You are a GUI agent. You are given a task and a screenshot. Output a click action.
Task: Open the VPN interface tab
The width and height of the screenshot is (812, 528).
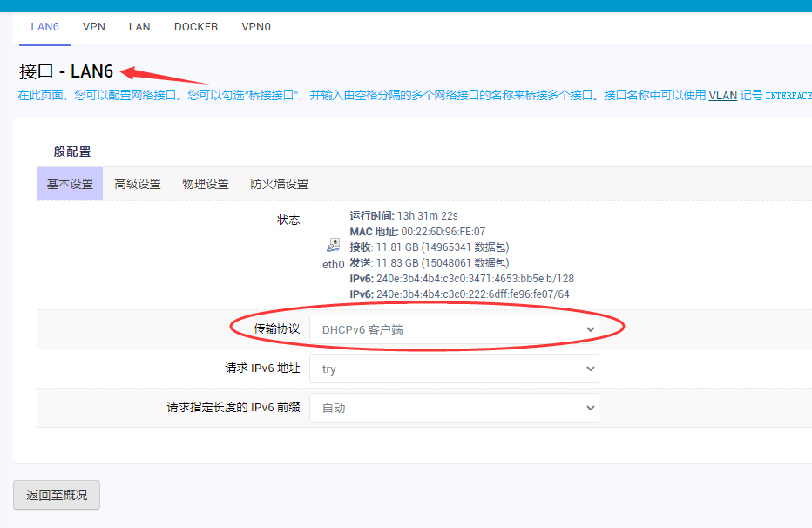point(94,27)
